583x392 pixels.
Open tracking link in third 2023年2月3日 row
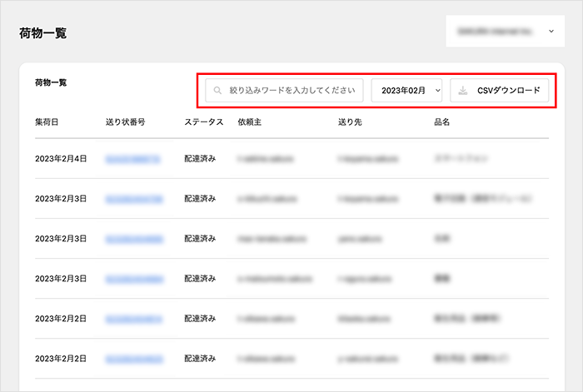(134, 279)
